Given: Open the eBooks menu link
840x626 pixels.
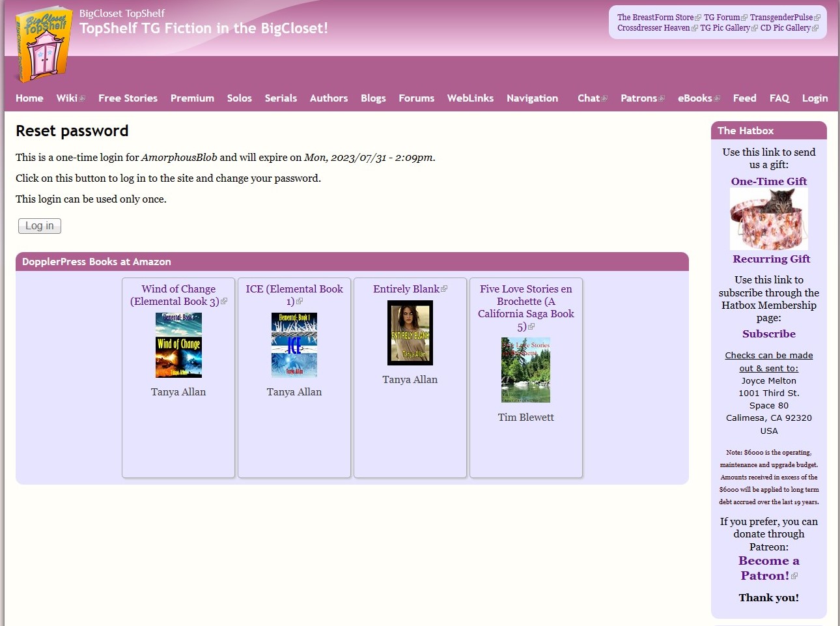Looking at the screenshot, I should 695,98.
